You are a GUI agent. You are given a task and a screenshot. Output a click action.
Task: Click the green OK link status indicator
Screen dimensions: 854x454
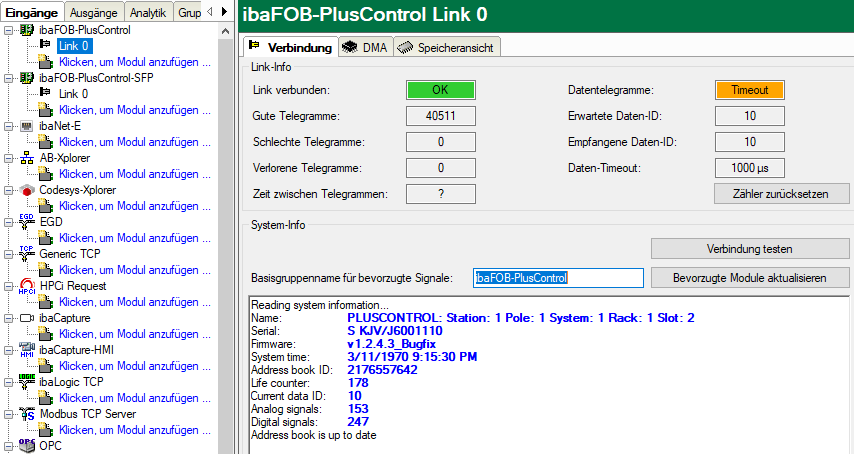click(440, 90)
